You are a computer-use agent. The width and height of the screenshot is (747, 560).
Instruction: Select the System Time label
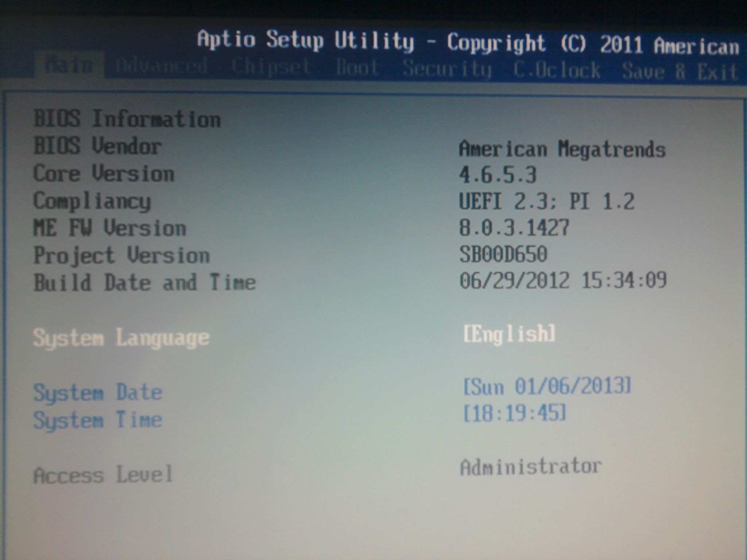tap(98, 420)
